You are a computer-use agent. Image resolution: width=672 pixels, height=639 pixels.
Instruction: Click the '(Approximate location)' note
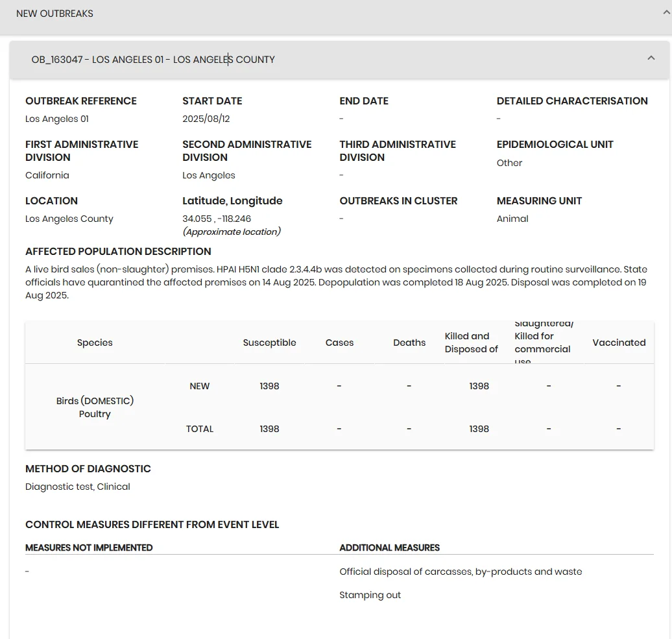coord(232,232)
